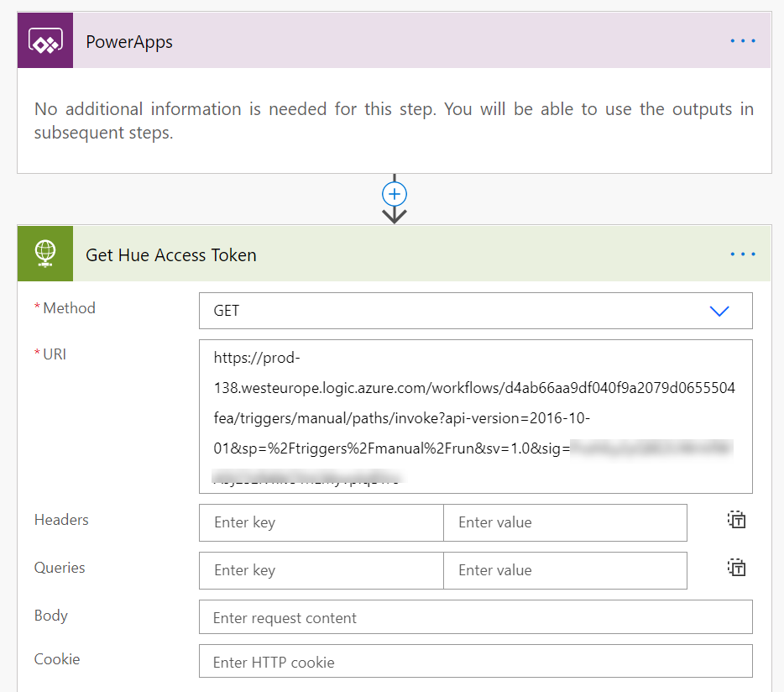Click the Body request content field
Screen dimensions: 784x692
475,617
